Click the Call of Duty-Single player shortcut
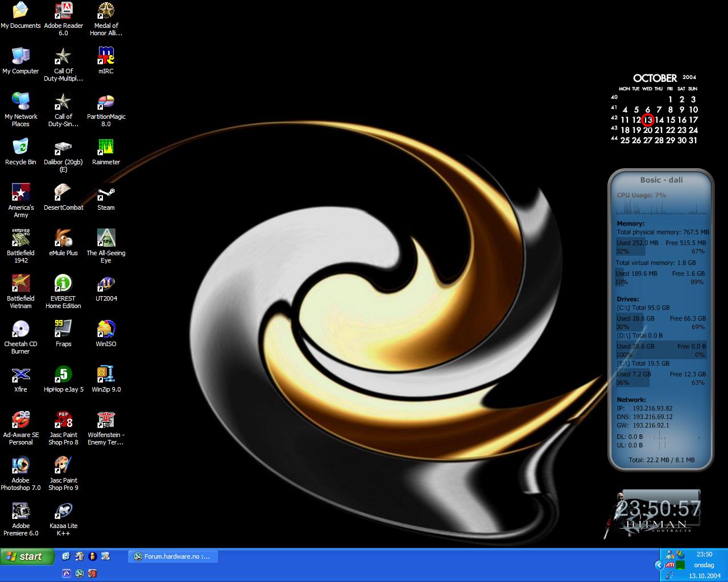Screen dimensions: 728x582 63,110
